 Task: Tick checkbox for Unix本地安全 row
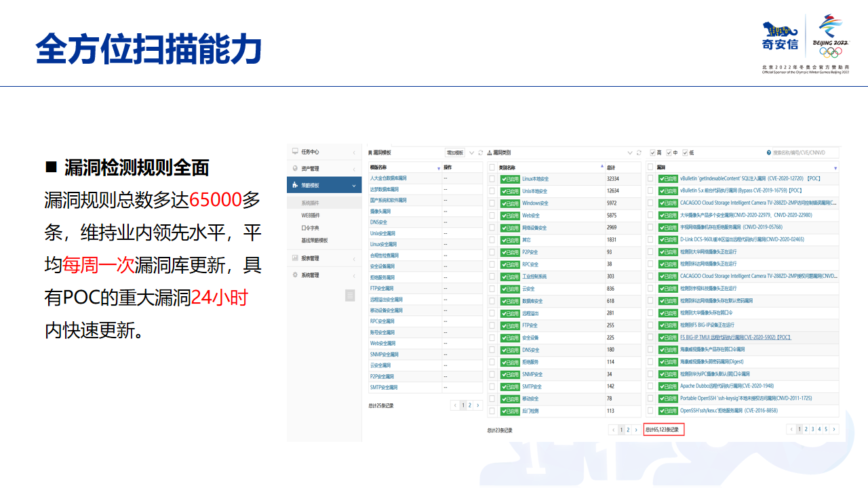pos(492,191)
